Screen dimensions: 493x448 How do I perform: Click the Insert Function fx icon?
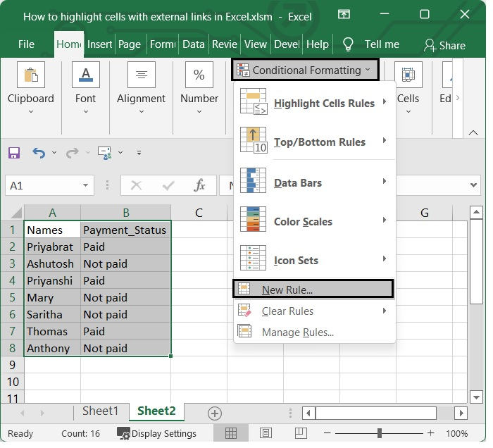tap(199, 185)
